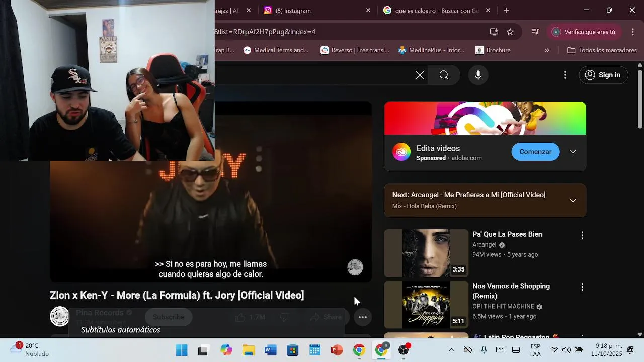Screen dimensions: 644x362
Task: Open YouTube settings three-dot menu
Action: tap(565, 75)
